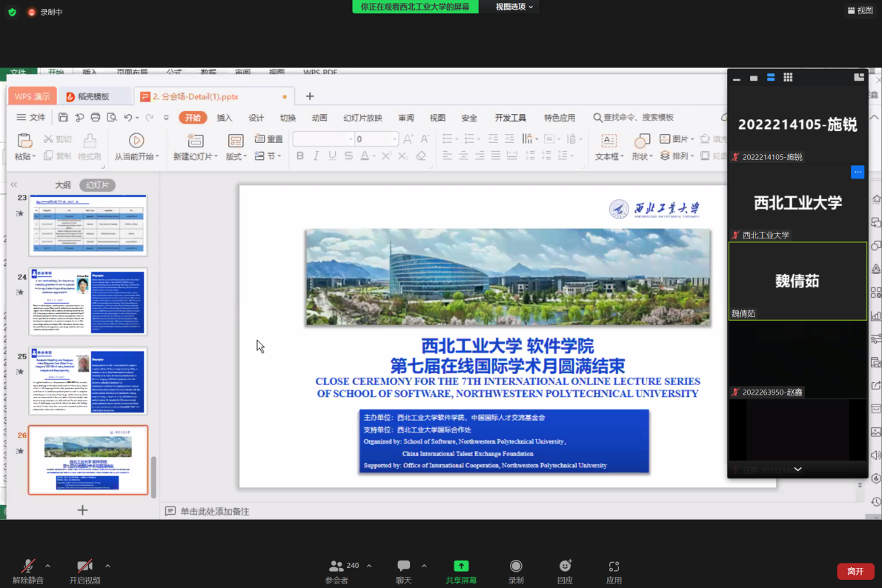Click the red 离开 leave button
This screenshot has width=882, height=588.
click(855, 571)
